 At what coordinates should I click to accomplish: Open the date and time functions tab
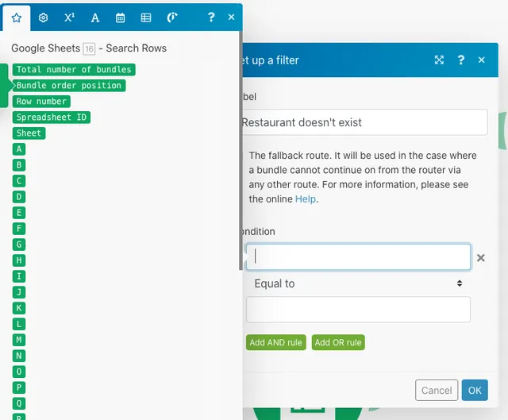[120, 17]
